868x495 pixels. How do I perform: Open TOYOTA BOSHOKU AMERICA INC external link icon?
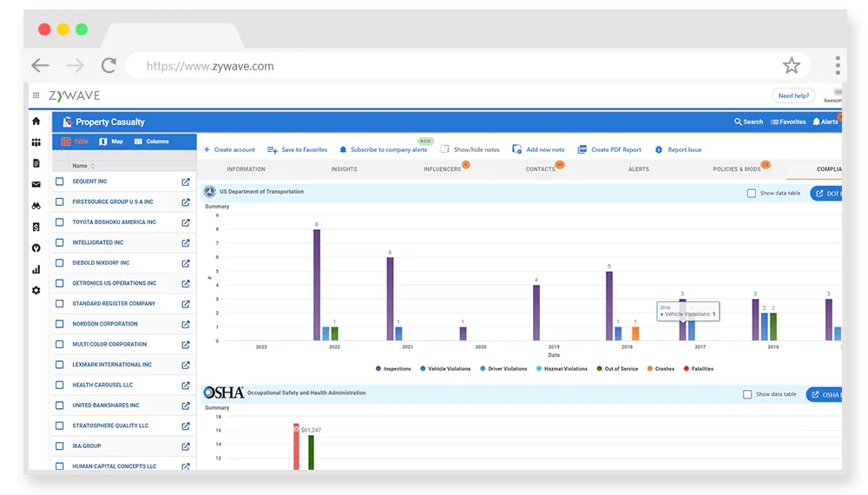point(186,222)
